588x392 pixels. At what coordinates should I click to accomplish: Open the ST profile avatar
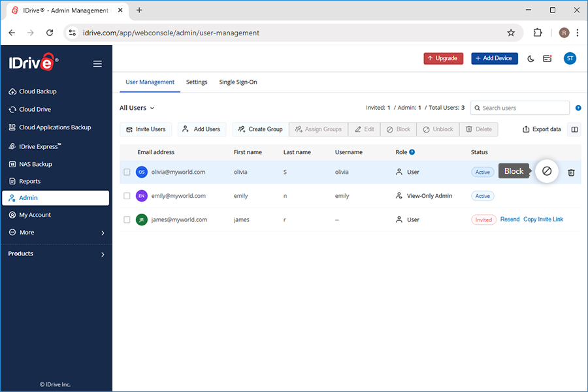click(x=570, y=59)
